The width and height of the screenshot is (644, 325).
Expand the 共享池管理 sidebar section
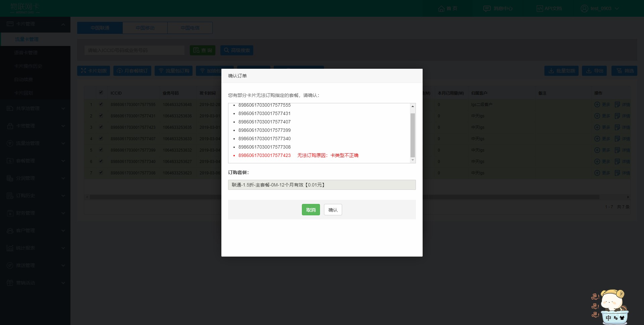[x=63, y=109]
